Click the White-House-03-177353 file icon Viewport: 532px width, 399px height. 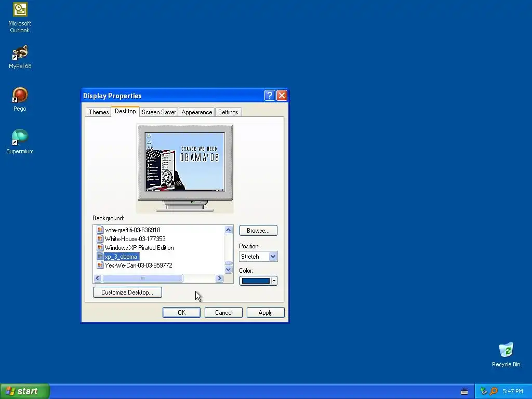click(100, 239)
